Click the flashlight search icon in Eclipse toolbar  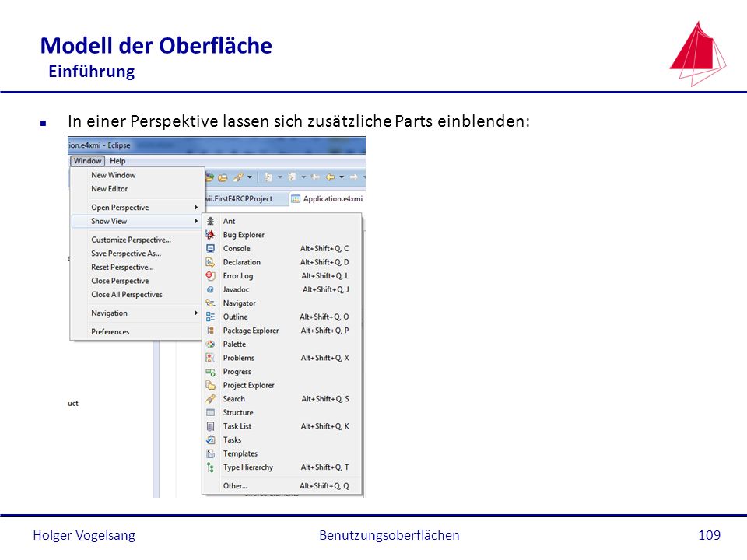[x=238, y=177]
